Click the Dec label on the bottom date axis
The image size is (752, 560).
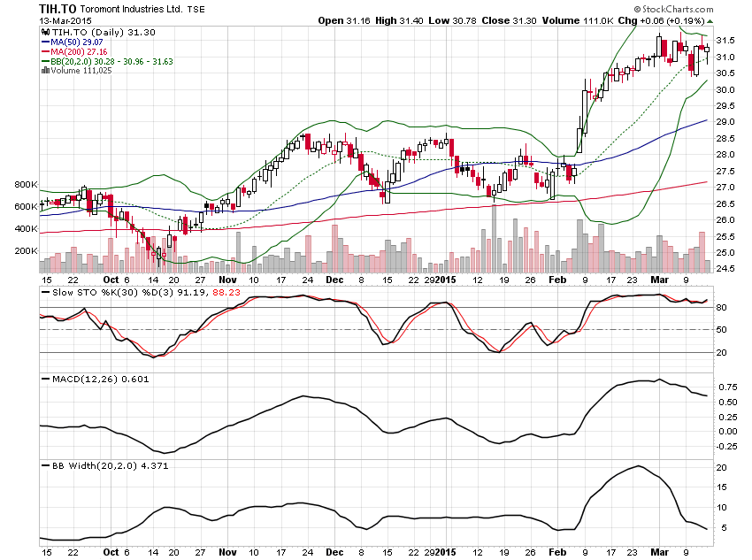pyautogui.click(x=334, y=552)
